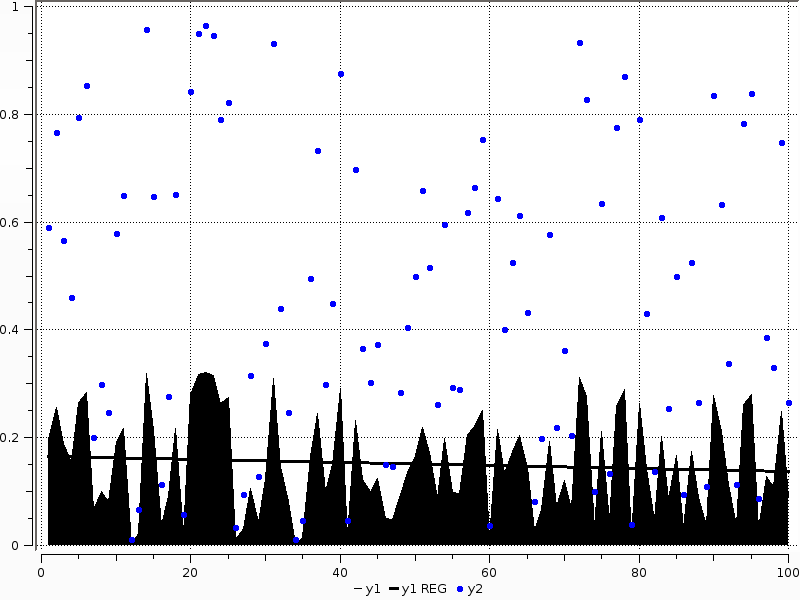Click x-axis tick label 20
800x600 pixels.
tap(190, 572)
